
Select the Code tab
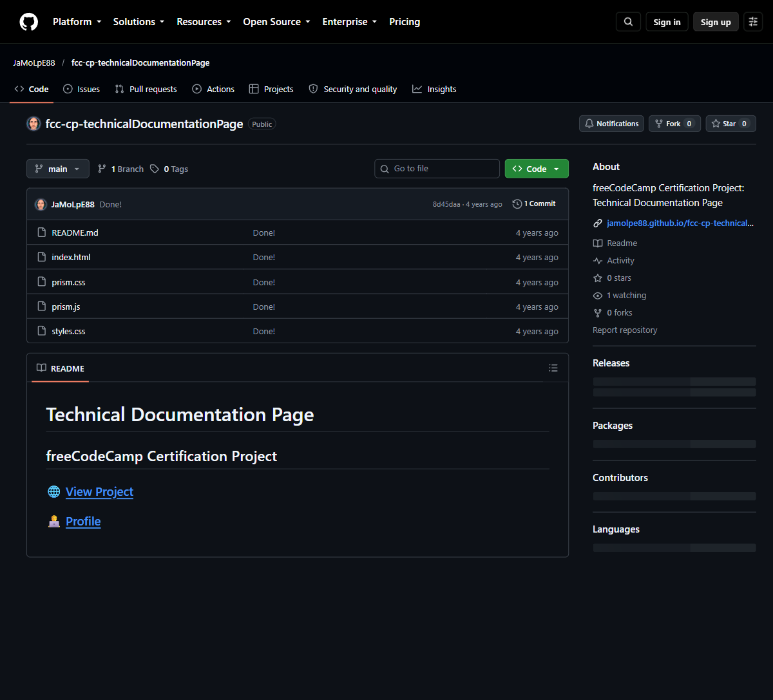pos(32,90)
